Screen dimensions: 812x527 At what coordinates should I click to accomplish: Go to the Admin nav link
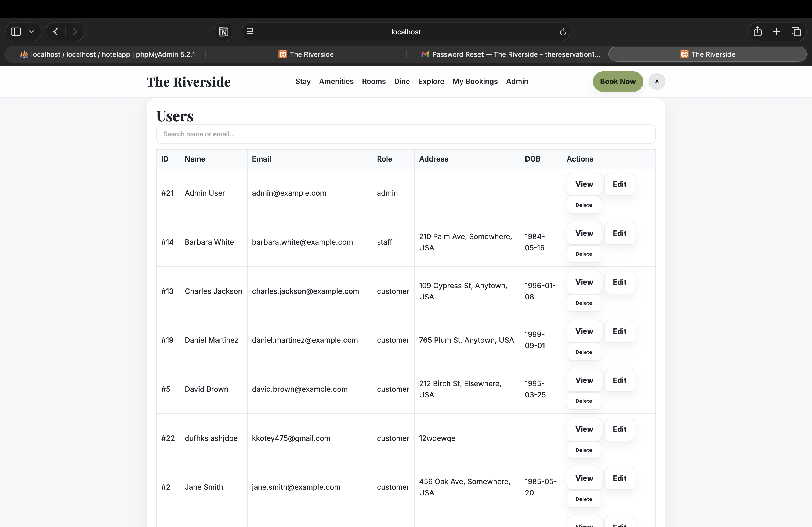517,82
